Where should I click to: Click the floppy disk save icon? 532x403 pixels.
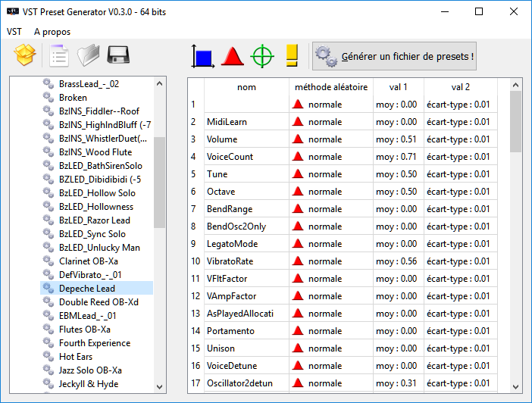(118, 55)
